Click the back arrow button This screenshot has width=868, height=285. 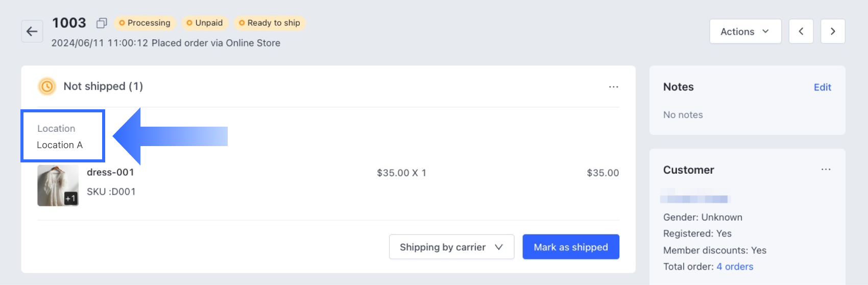tap(32, 32)
